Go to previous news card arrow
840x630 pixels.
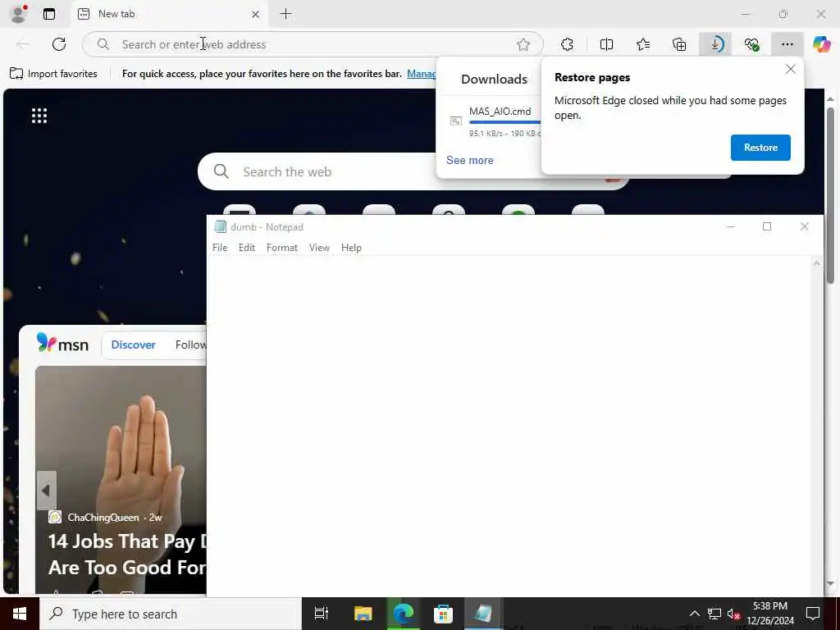(x=47, y=491)
